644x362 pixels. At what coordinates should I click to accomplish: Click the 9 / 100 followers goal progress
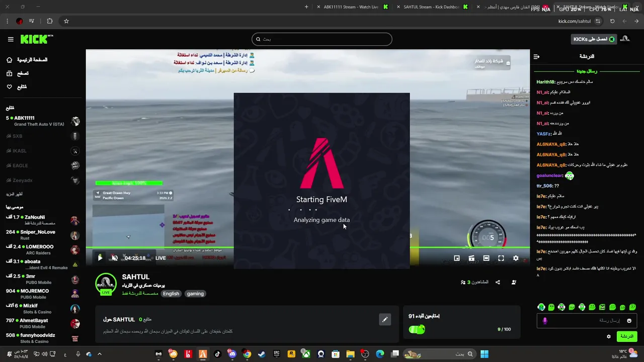pyautogui.click(x=504, y=329)
